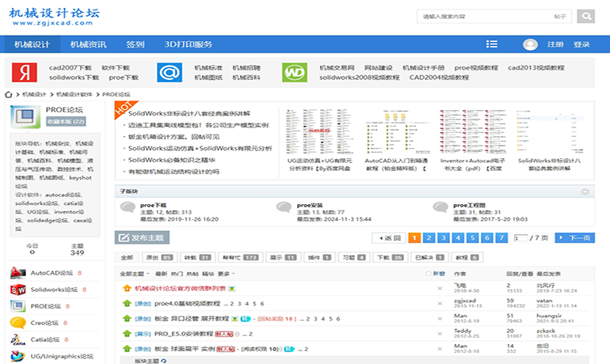The image size is (610, 364).
Task: Expand the 全部主题 filter dropdown
Action: click(132, 274)
